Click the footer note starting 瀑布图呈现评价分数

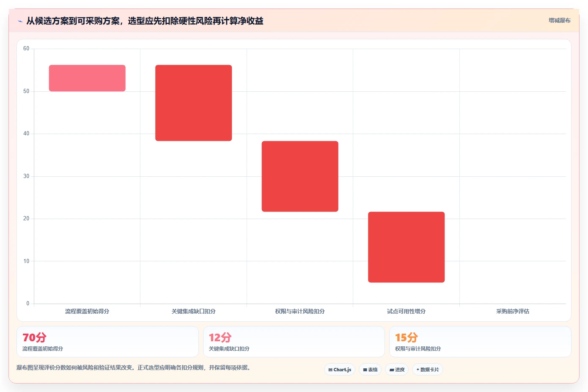[134, 367]
